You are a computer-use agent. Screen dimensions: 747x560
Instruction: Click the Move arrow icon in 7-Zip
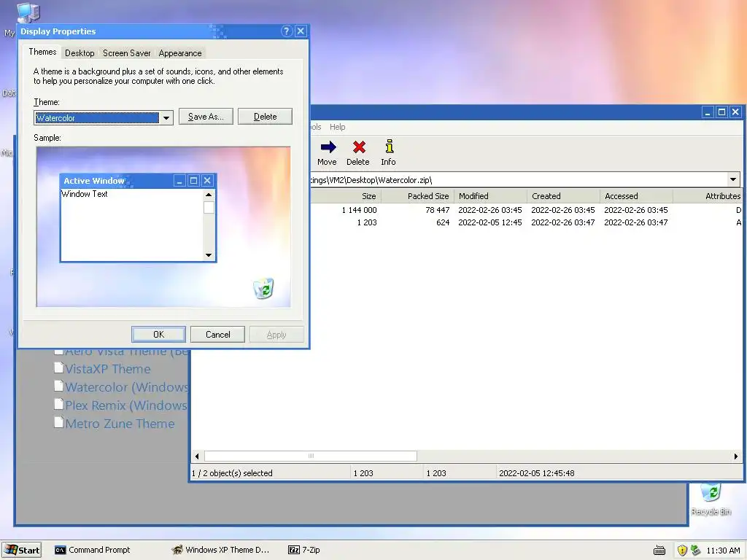(328, 147)
